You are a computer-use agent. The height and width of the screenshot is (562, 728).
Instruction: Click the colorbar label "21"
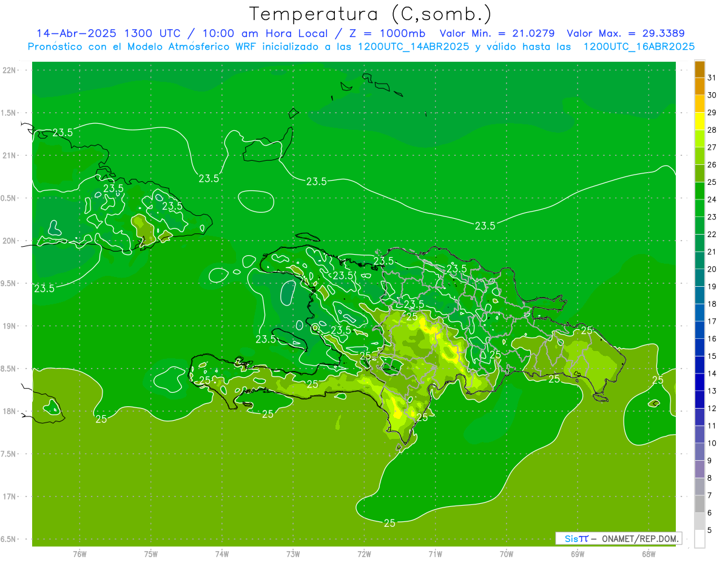click(712, 252)
